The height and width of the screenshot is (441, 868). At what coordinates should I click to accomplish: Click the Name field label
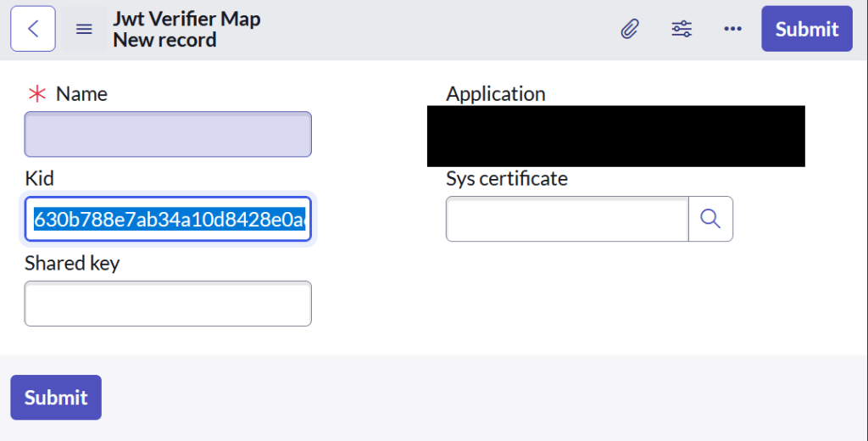click(81, 94)
